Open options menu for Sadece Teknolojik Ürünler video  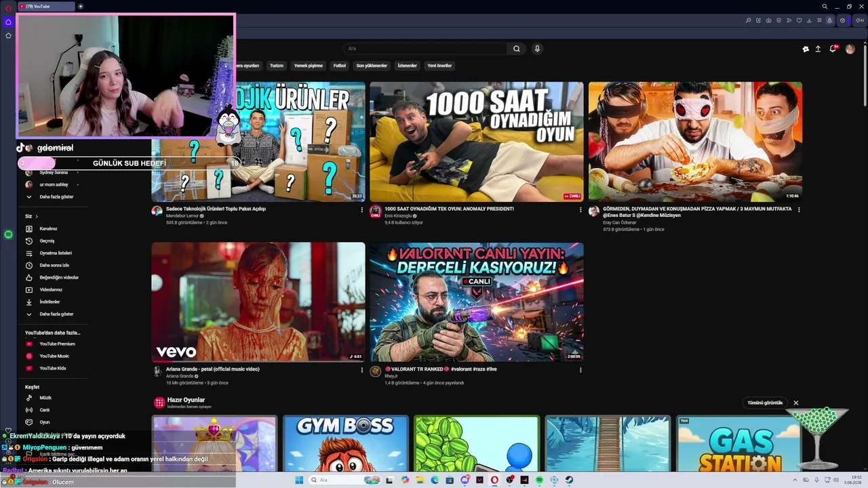point(361,210)
